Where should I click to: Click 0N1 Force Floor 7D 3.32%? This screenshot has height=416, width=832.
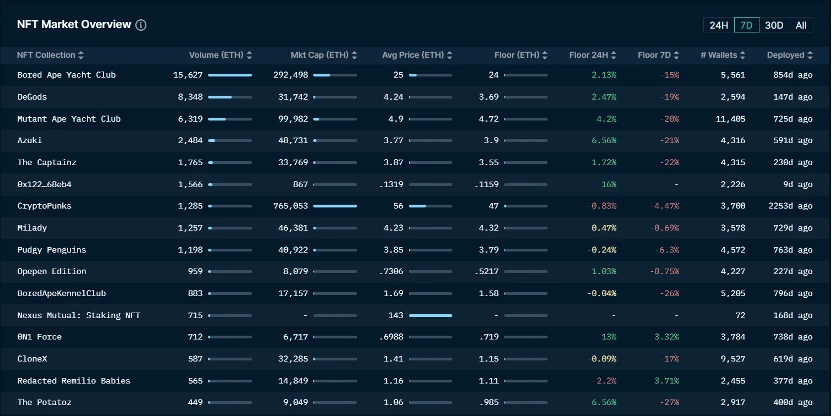pyautogui.click(x=667, y=337)
